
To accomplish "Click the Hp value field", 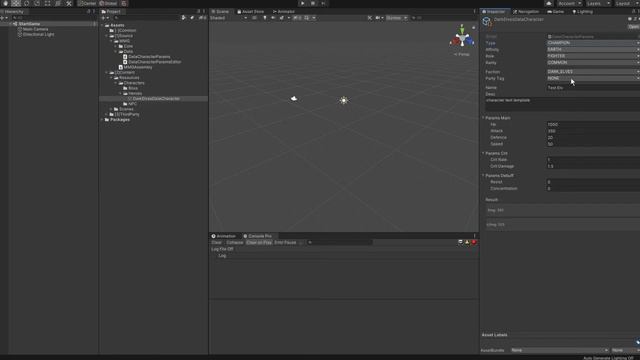I will (593, 124).
